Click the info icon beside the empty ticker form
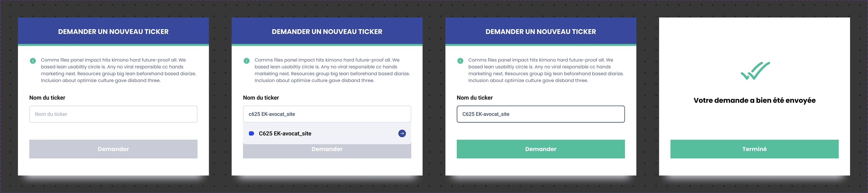This screenshot has height=193, width=868. 33,61
